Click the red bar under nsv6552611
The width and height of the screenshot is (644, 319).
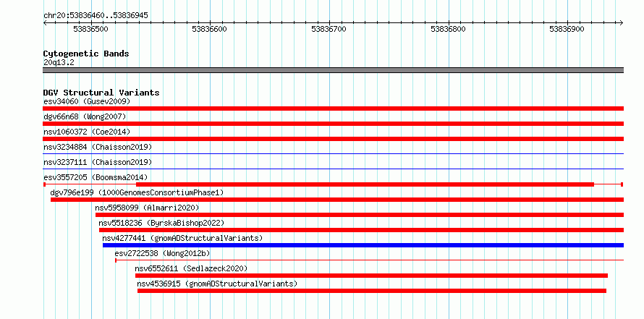[x=371, y=276]
